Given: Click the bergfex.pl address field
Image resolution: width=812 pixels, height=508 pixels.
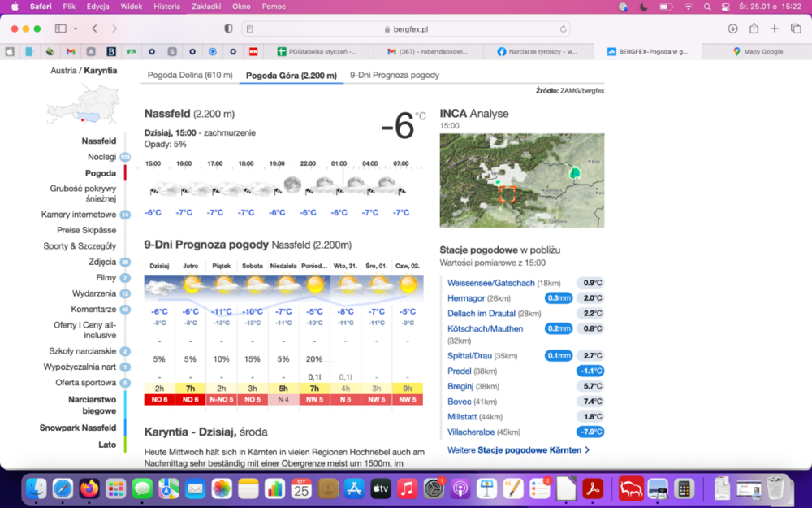Looking at the screenshot, I should click(x=406, y=28).
